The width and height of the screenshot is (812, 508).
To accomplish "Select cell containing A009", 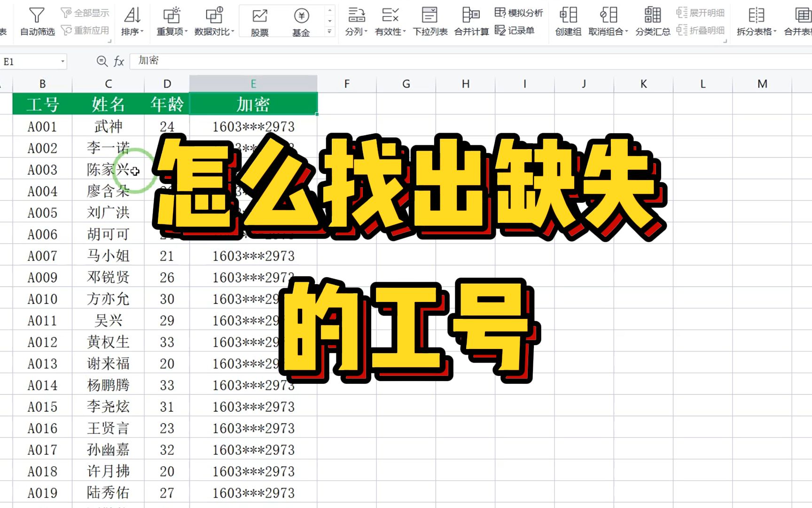I will coord(42,278).
